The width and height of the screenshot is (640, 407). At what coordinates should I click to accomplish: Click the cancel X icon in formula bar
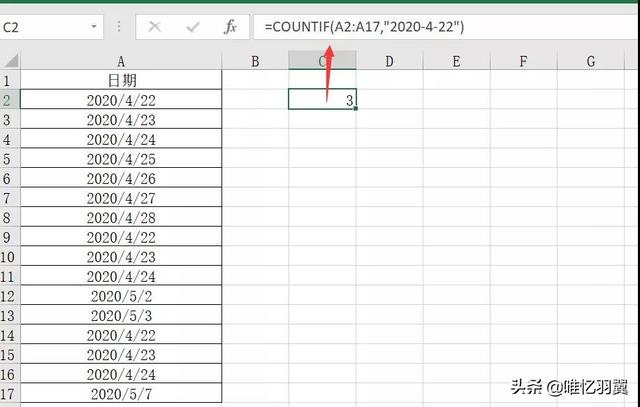(154, 27)
